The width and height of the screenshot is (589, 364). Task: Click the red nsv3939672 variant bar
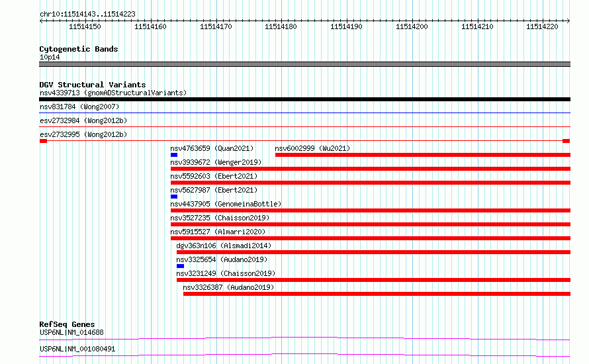pyautogui.click(x=371, y=169)
